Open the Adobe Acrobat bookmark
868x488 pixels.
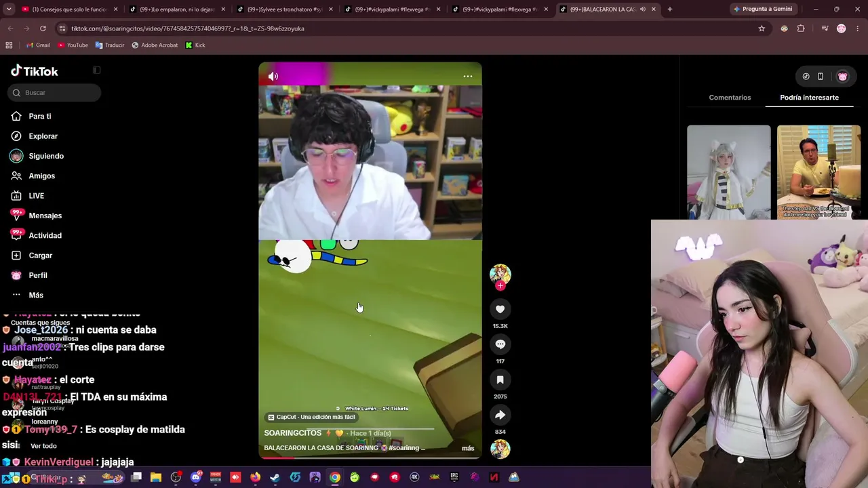pyautogui.click(x=154, y=45)
